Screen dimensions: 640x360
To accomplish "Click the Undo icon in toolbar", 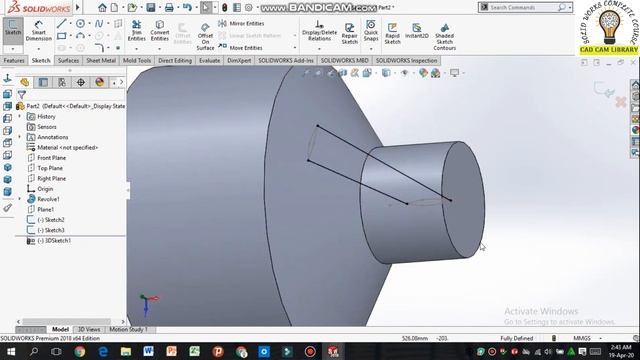I will pyautogui.click(x=187, y=7).
